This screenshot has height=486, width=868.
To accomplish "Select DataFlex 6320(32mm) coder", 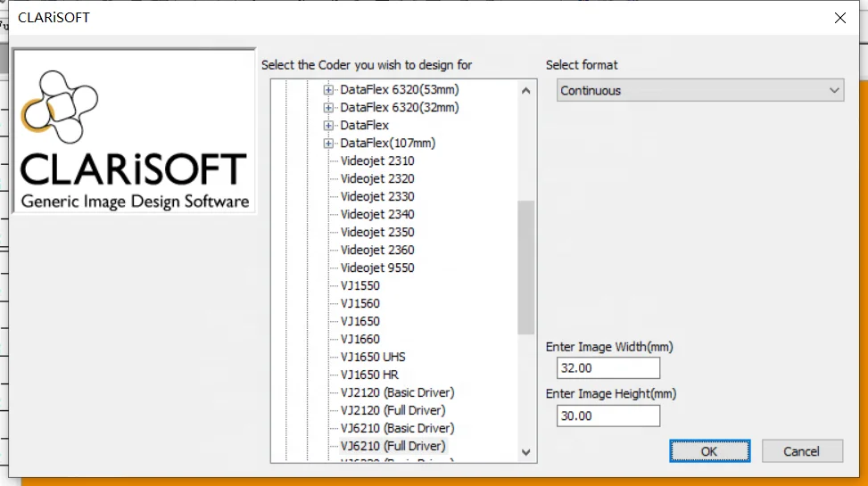I will click(x=399, y=107).
